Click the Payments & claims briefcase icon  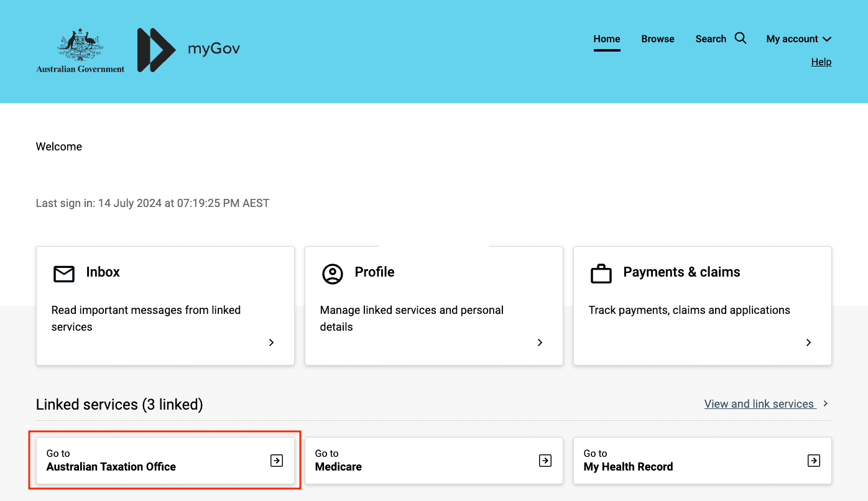[x=601, y=273]
